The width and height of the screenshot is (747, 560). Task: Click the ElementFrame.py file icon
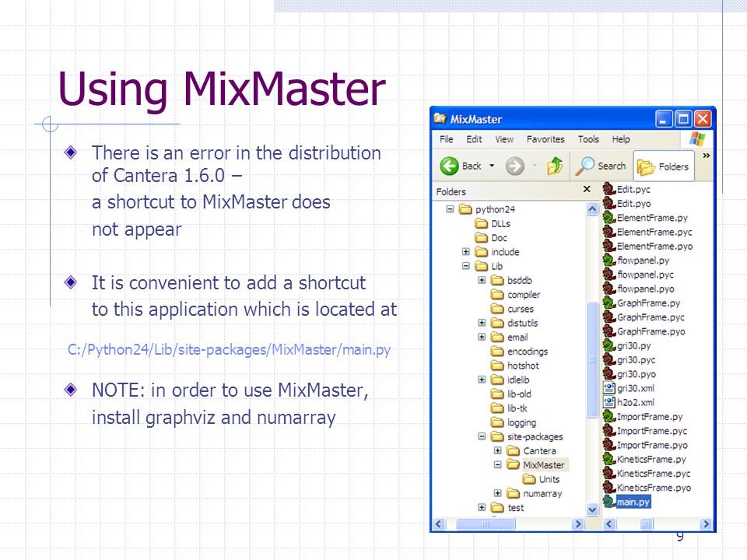click(x=609, y=218)
